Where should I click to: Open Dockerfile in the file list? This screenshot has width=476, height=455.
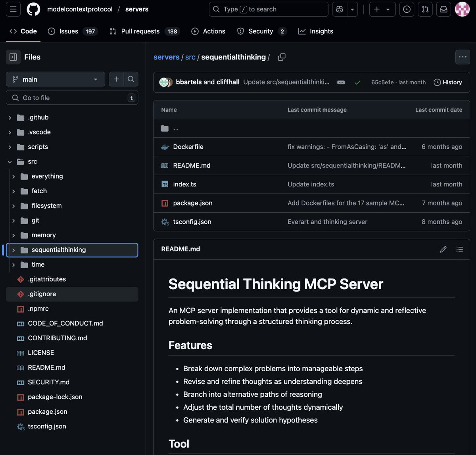pos(188,147)
